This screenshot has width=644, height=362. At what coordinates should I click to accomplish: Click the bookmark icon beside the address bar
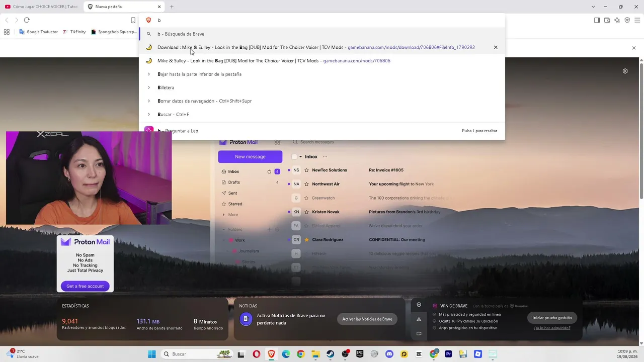133,20
